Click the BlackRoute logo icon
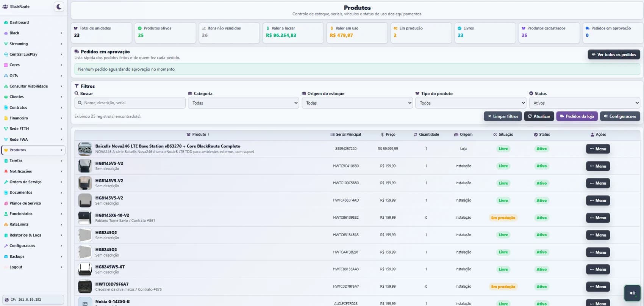The width and height of the screenshot is (644, 306). (5, 6)
